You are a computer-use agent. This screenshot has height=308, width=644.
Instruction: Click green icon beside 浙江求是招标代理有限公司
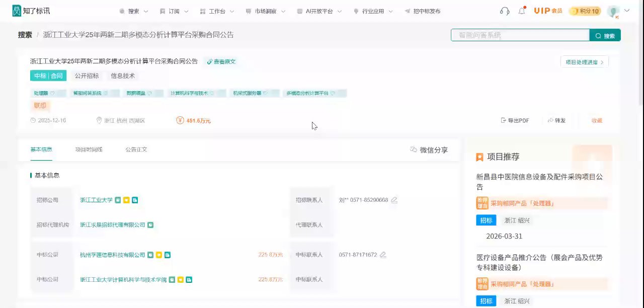(x=150, y=225)
